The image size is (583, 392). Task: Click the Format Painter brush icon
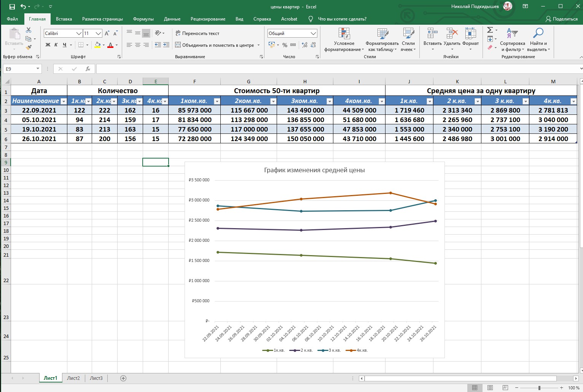29,48
